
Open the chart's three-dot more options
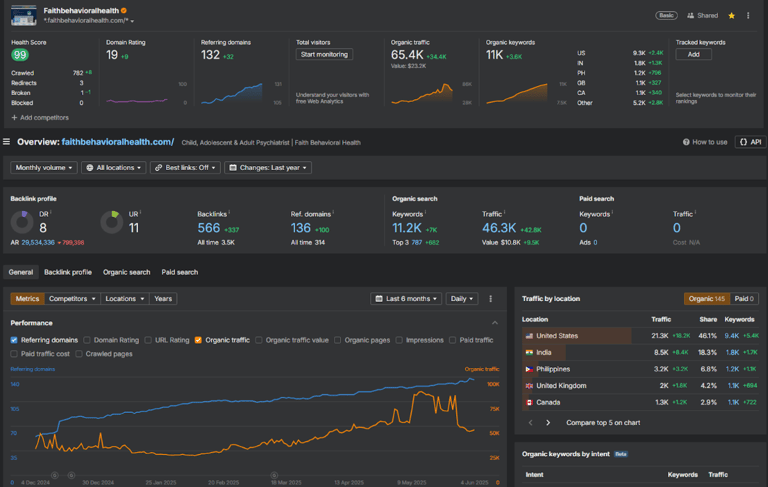490,299
